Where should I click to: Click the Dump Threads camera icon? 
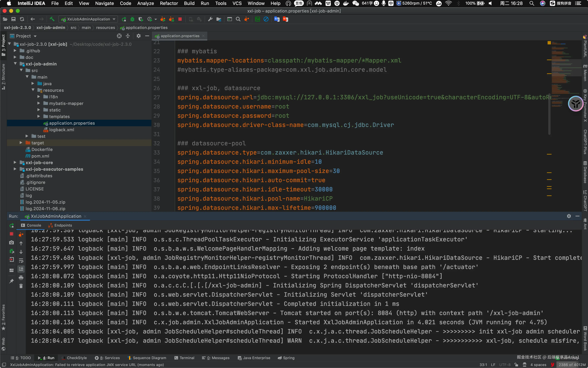(x=11, y=242)
